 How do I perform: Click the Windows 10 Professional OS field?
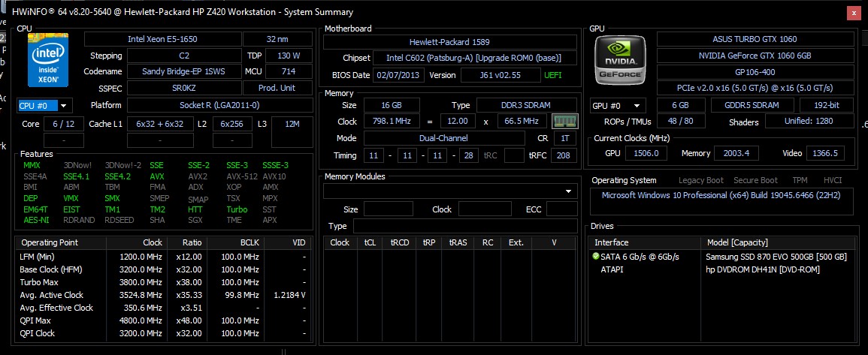coord(721,201)
